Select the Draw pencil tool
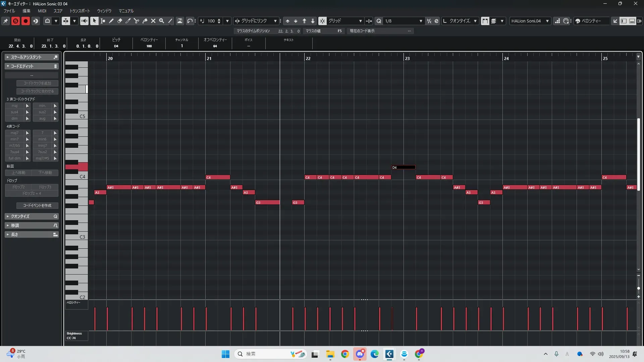Screen dimensions: 644x362 pyautogui.click(x=111, y=21)
